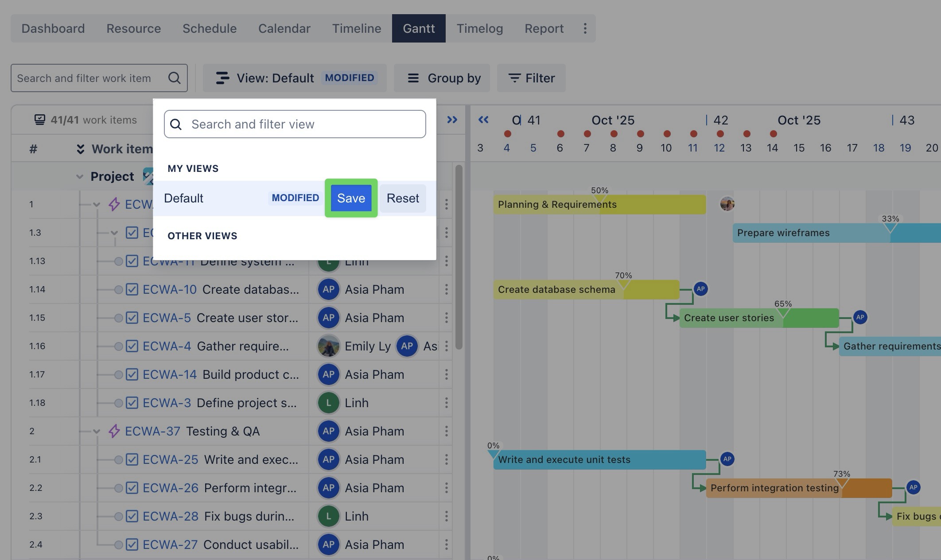Click the more options vertical dots after Report tab
941x560 pixels.
585,28
